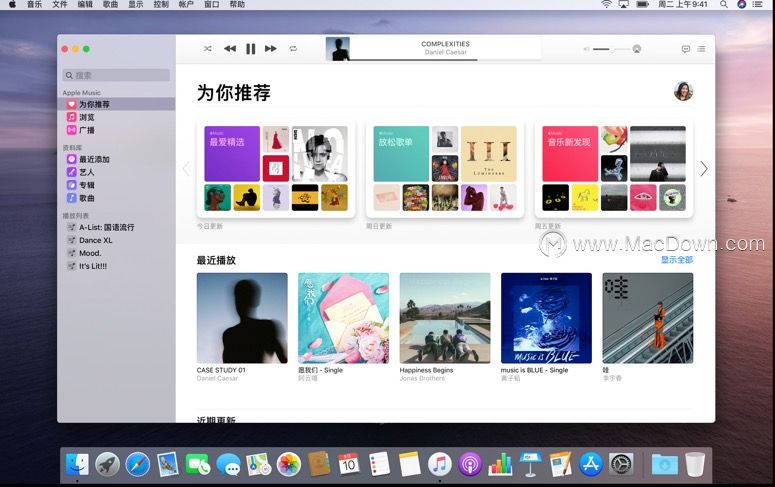Open the 歌曲 menu in menu bar
The image size is (775, 487).
[x=110, y=4]
